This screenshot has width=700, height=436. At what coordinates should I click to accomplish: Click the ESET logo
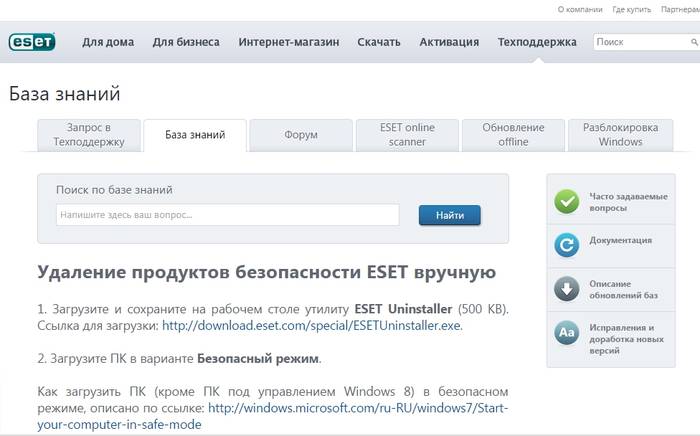[32, 42]
